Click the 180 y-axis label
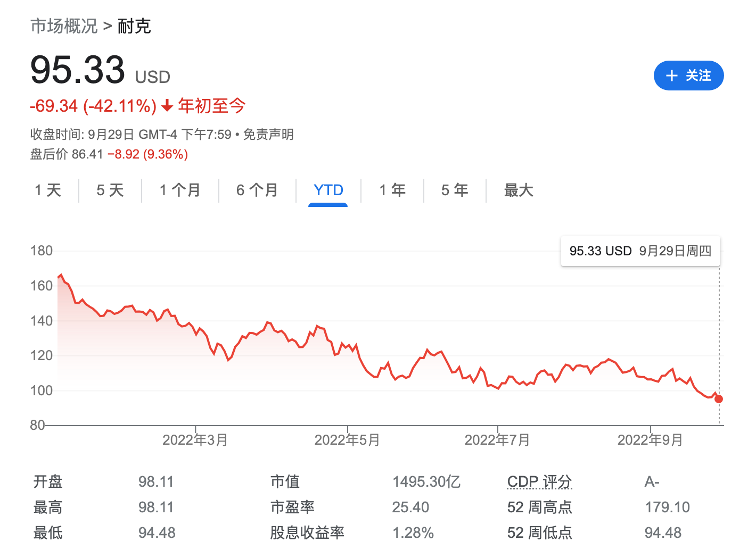 click(42, 251)
